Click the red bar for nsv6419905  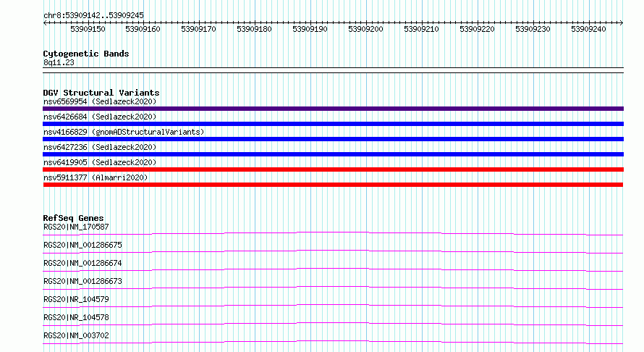[x=333, y=169]
